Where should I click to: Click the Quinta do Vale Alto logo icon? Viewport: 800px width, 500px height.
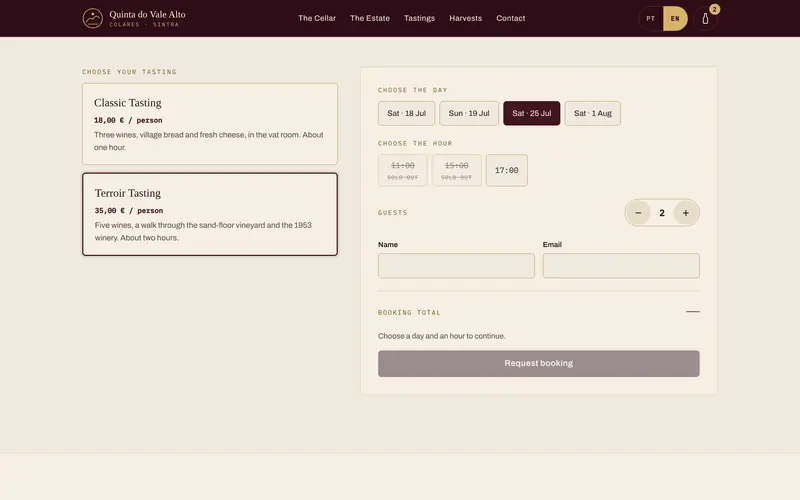coord(92,18)
